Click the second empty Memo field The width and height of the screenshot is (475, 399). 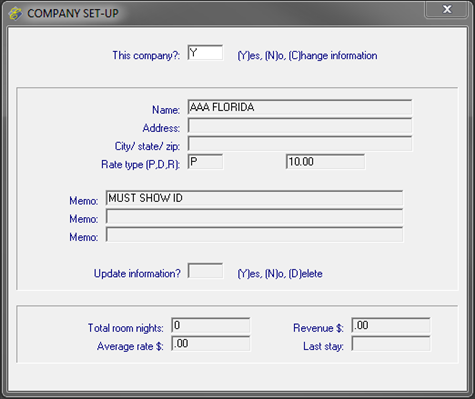click(x=254, y=216)
